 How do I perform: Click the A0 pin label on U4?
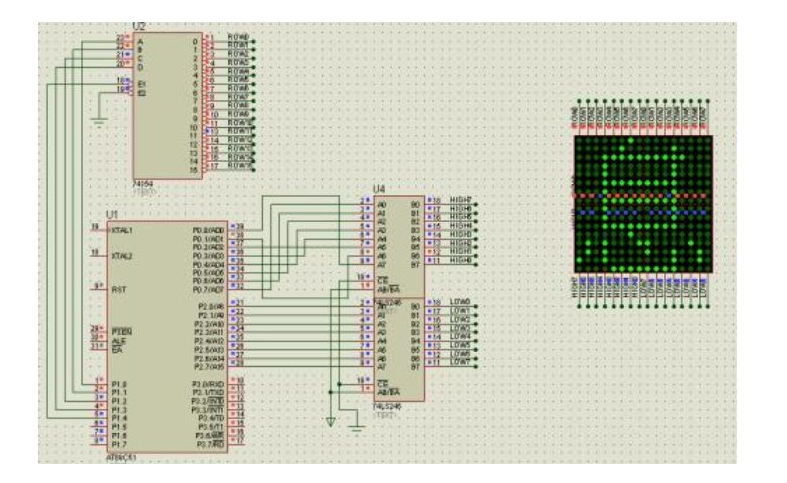[x=382, y=205]
